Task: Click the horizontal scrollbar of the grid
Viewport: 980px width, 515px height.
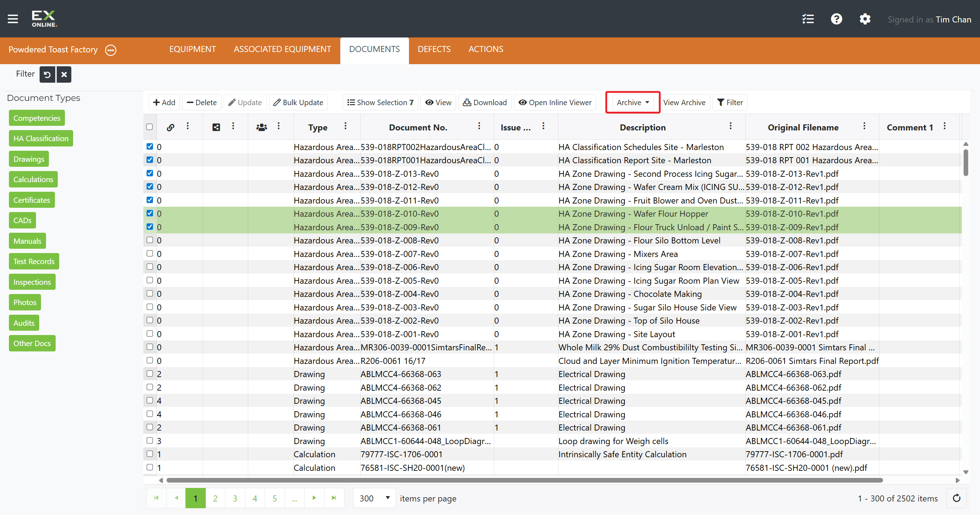Action: [524, 480]
